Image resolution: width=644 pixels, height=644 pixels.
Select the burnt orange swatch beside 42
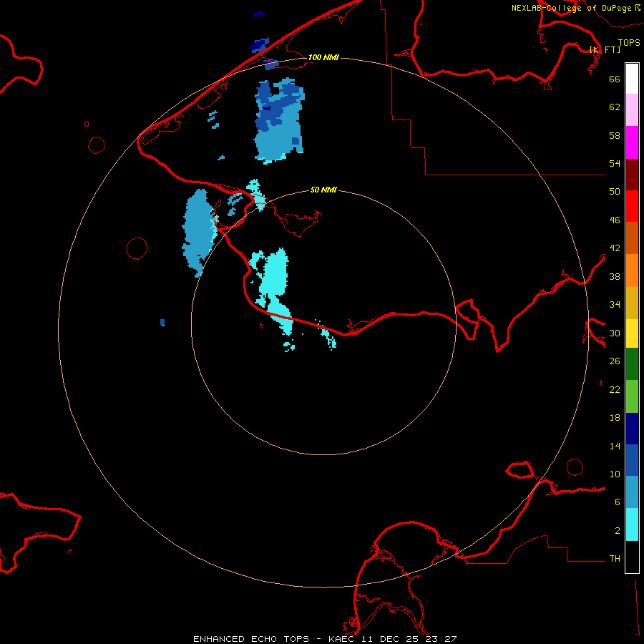pyautogui.click(x=632, y=238)
